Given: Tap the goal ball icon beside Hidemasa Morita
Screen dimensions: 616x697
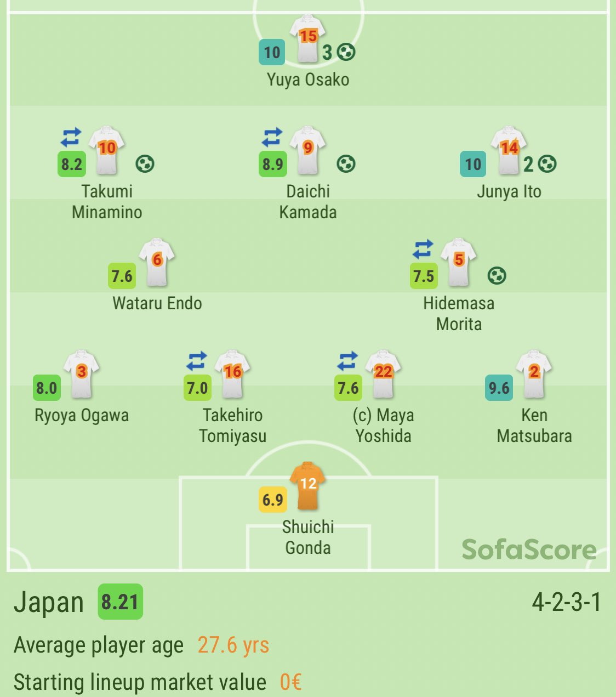Looking at the screenshot, I should 497,275.
